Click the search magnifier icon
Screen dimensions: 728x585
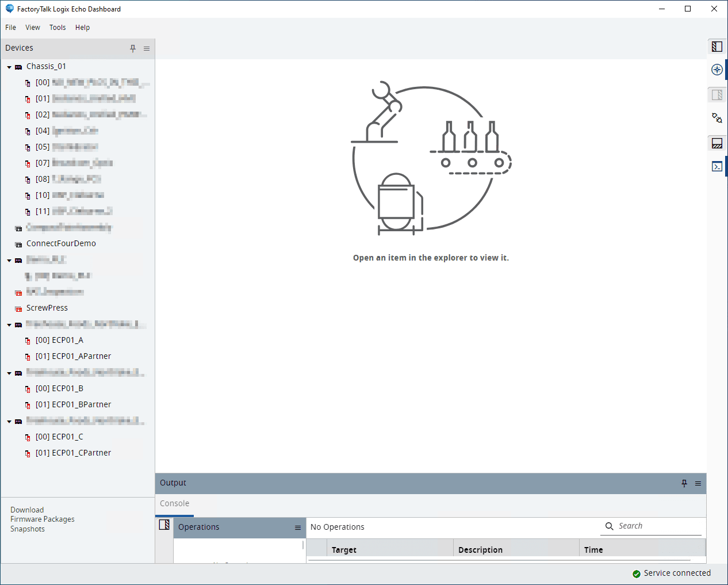tap(610, 526)
